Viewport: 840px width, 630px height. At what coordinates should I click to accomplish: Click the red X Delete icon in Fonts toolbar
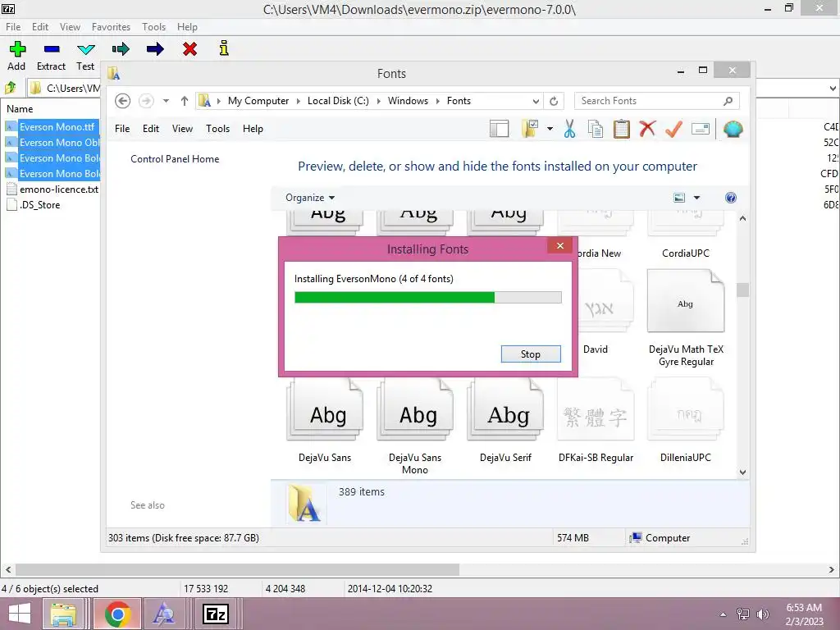coord(647,128)
